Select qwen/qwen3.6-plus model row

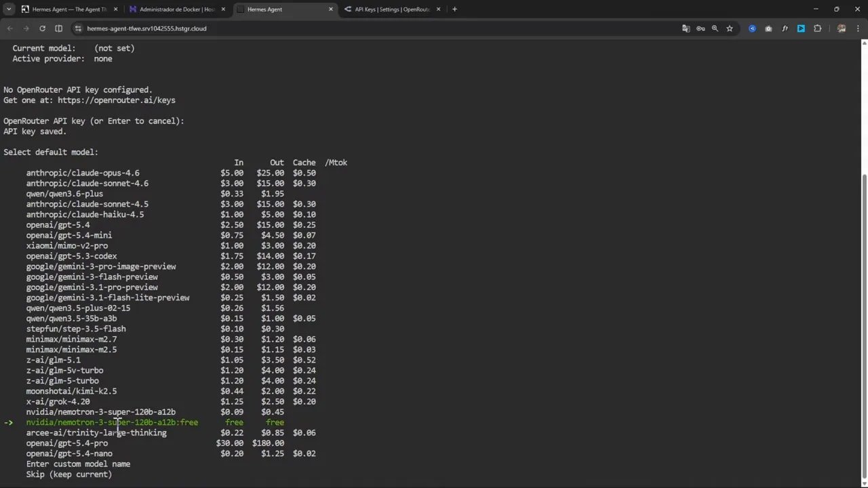click(155, 194)
